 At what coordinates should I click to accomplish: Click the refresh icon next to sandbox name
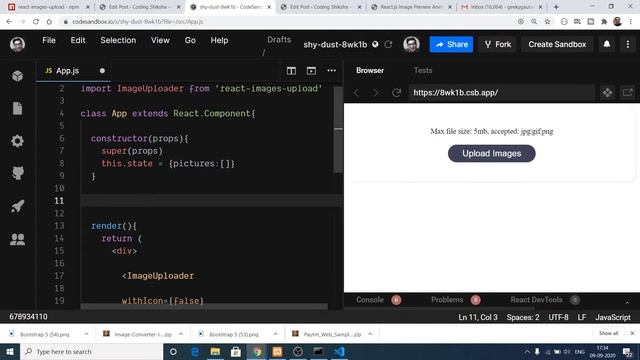(388, 44)
